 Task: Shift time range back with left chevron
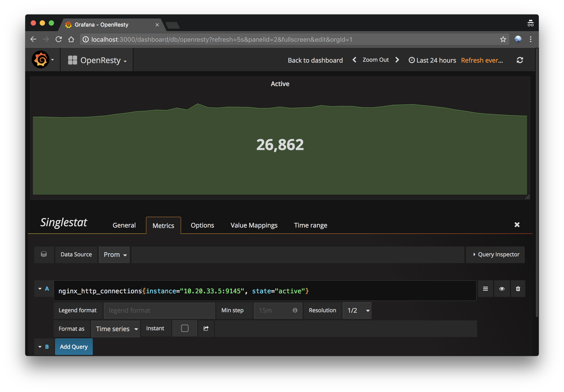[x=354, y=60]
